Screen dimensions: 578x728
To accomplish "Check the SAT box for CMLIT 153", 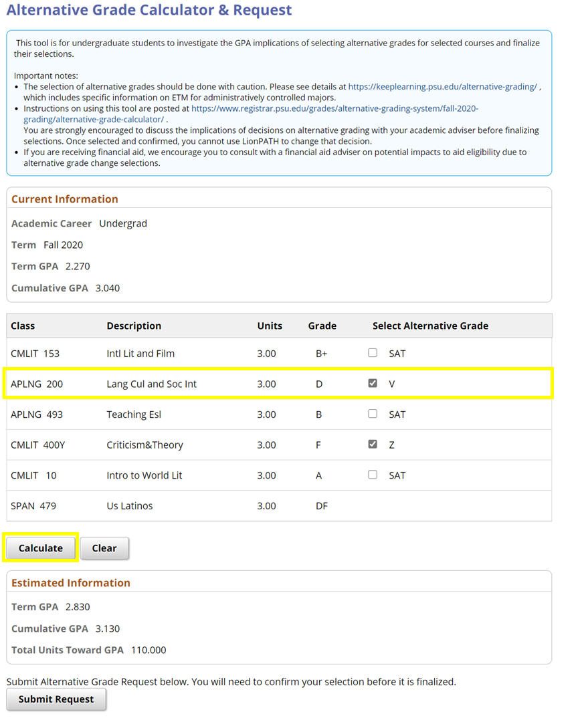I will [373, 353].
